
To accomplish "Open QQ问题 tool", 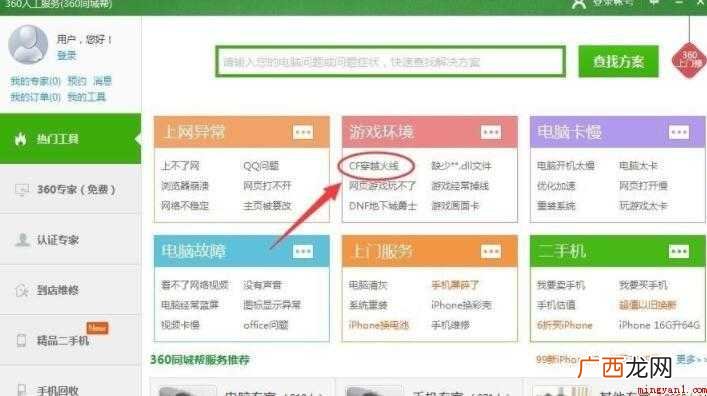I will click(261, 166).
